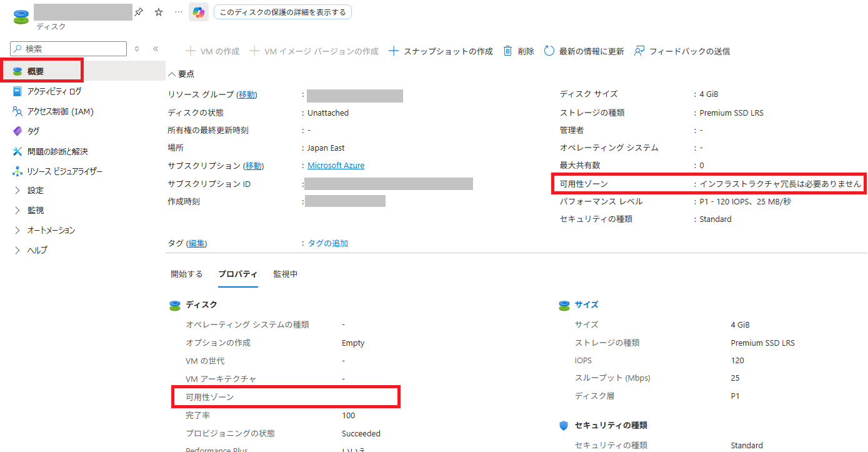
Task: Click スナップショットの作成 in the toolbar
Action: (441, 51)
